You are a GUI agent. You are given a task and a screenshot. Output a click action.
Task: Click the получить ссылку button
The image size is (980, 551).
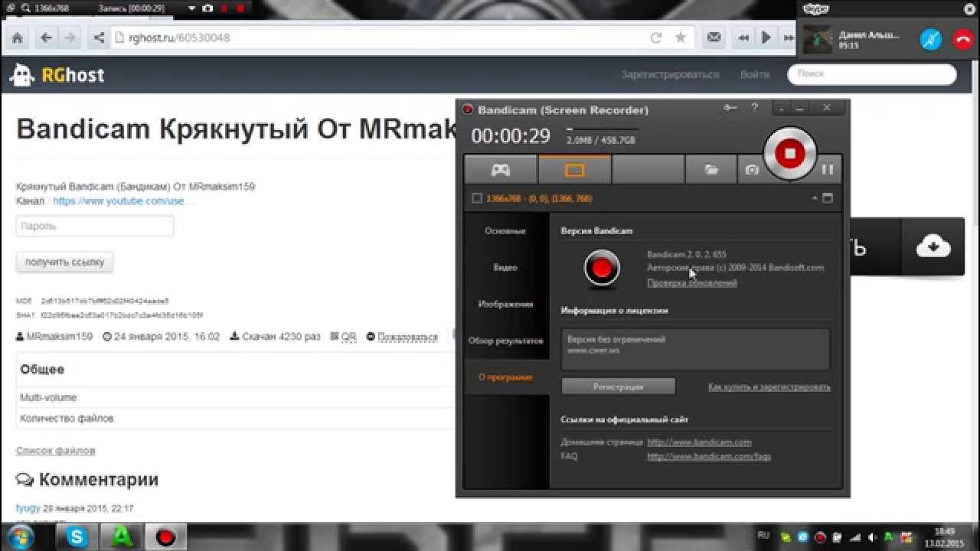click(x=65, y=262)
